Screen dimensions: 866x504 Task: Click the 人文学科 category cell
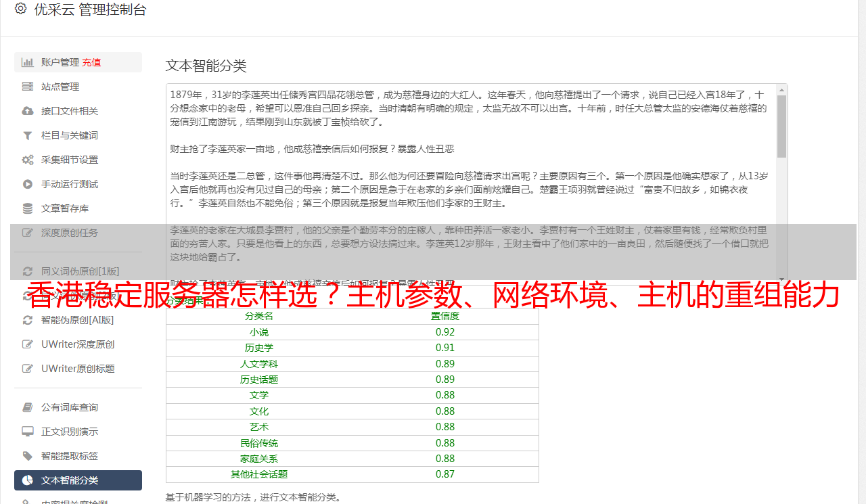pyautogui.click(x=259, y=364)
